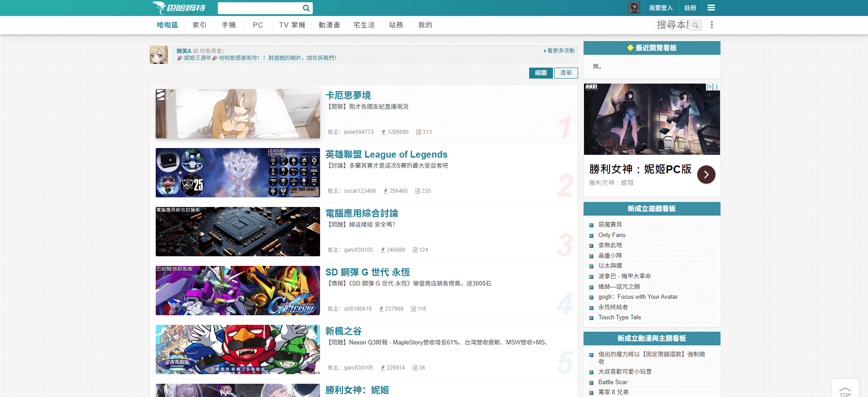Click the search magnifier icon in top bar
This screenshot has height=397, width=868.
(x=306, y=8)
